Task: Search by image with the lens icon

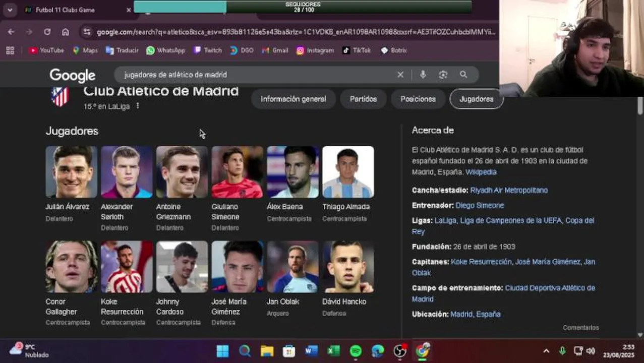Action: (x=443, y=75)
